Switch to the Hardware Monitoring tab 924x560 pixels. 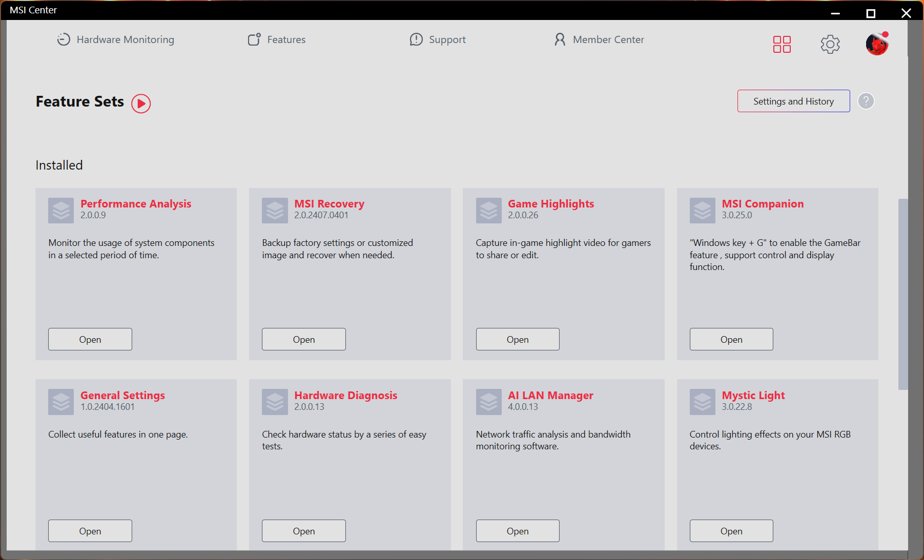coord(115,40)
